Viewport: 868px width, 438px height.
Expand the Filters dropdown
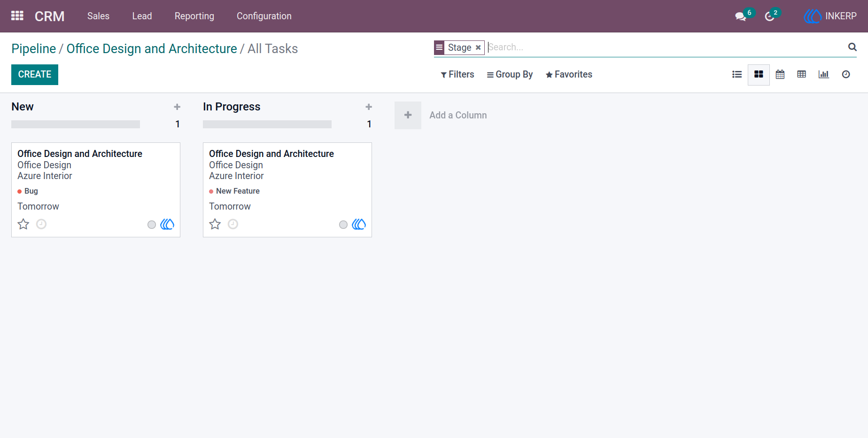[x=457, y=74]
